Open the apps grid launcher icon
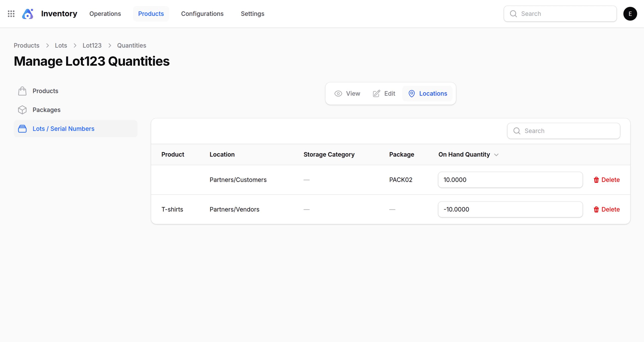Screen dimensions: 644x342 (11, 14)
